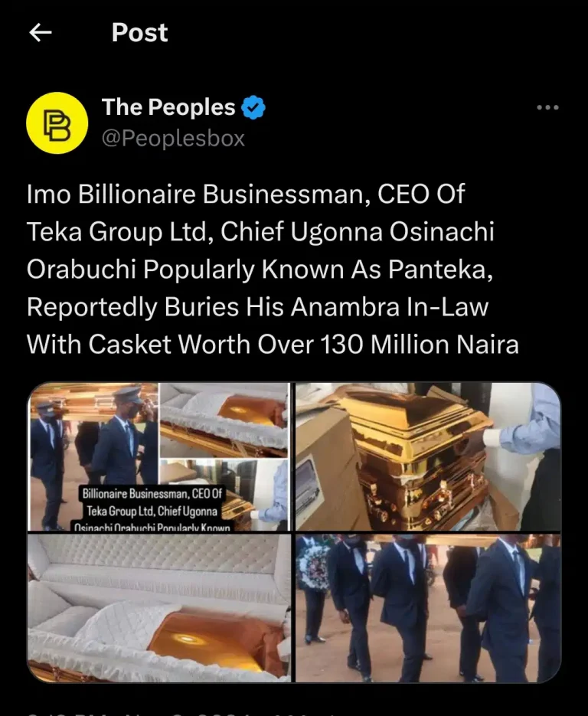View the top-right gold casket photo
The height and width of the screenshot is (716, 588).
pyautogui.click(x=428, y=456)
